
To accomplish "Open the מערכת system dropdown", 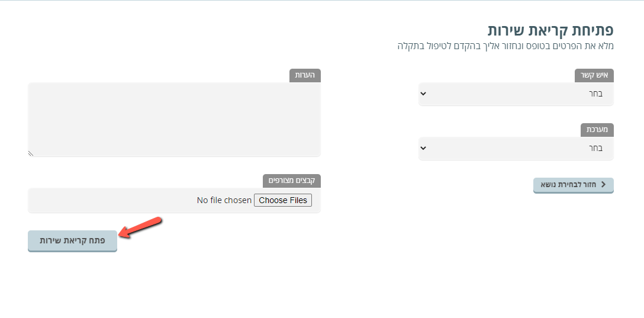I will click(x=516, y=148).
